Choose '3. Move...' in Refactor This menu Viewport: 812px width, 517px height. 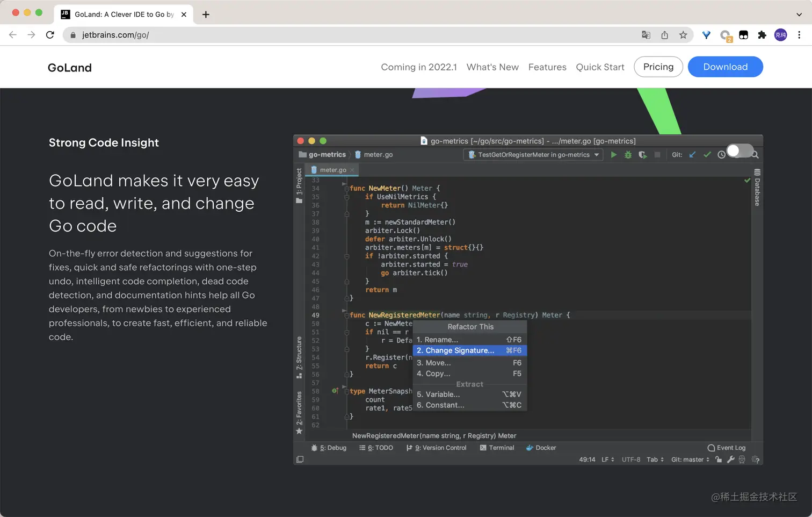click(469, 363)
